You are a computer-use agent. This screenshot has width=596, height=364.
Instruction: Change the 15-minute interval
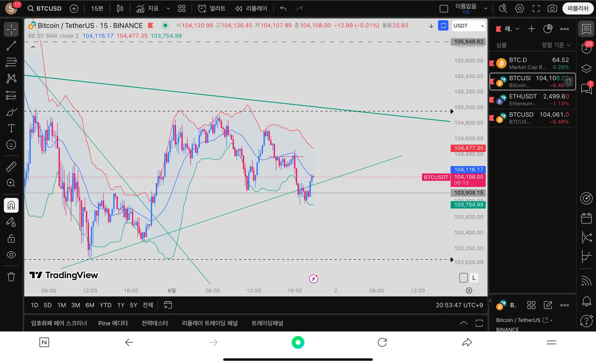pos(97,8)
